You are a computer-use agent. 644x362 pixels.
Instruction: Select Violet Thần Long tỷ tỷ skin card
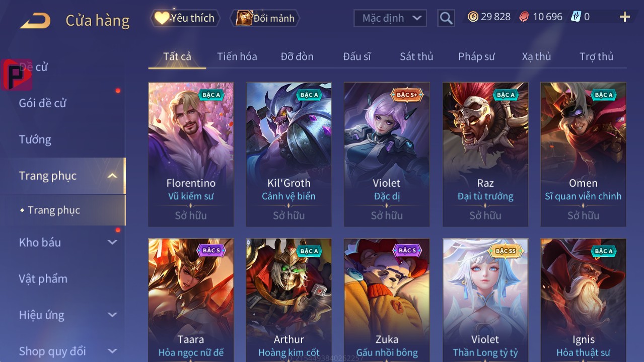tap(485, 300)
